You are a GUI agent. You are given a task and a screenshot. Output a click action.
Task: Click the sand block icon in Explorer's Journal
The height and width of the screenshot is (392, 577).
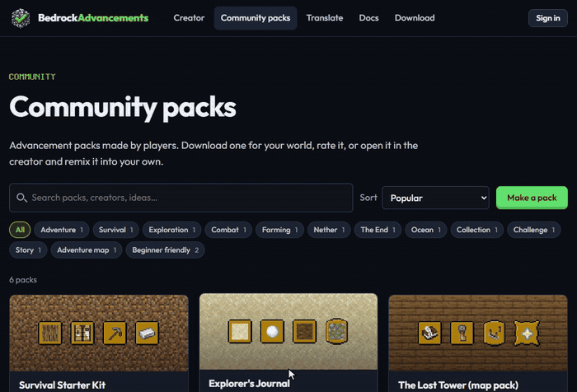pyautogui.click(x=240, y=331)
